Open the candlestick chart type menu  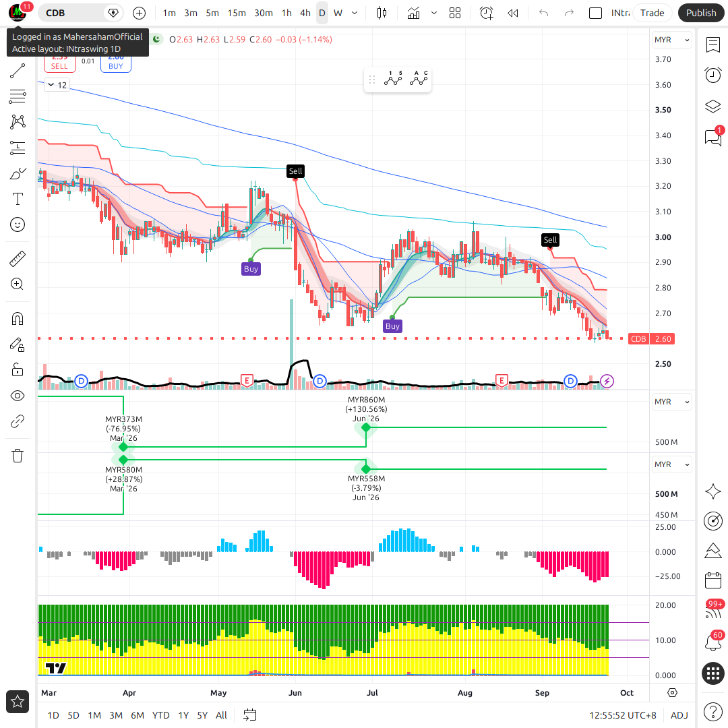pyautogui.click(x=382, y=13)
